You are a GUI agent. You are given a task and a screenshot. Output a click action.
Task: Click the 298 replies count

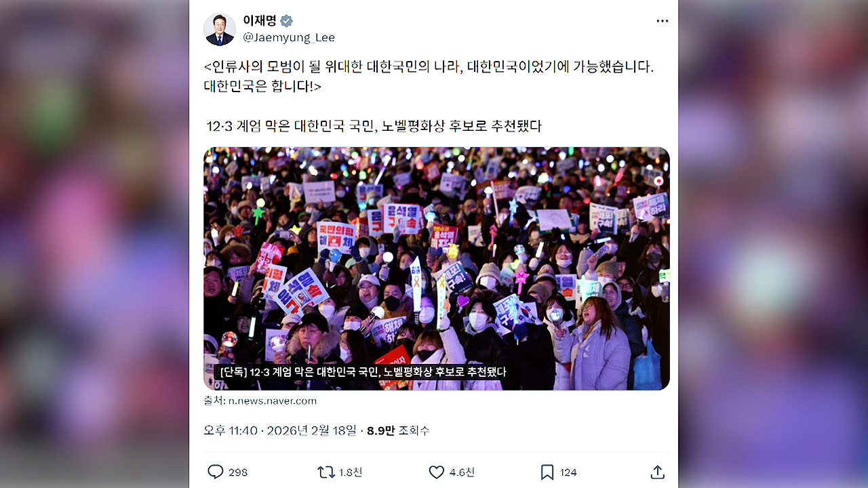[238, 472]
